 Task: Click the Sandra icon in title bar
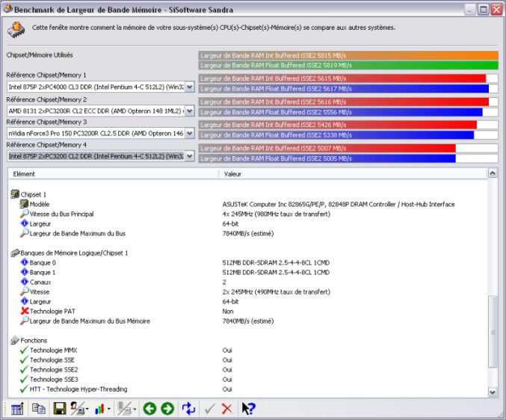7,9
